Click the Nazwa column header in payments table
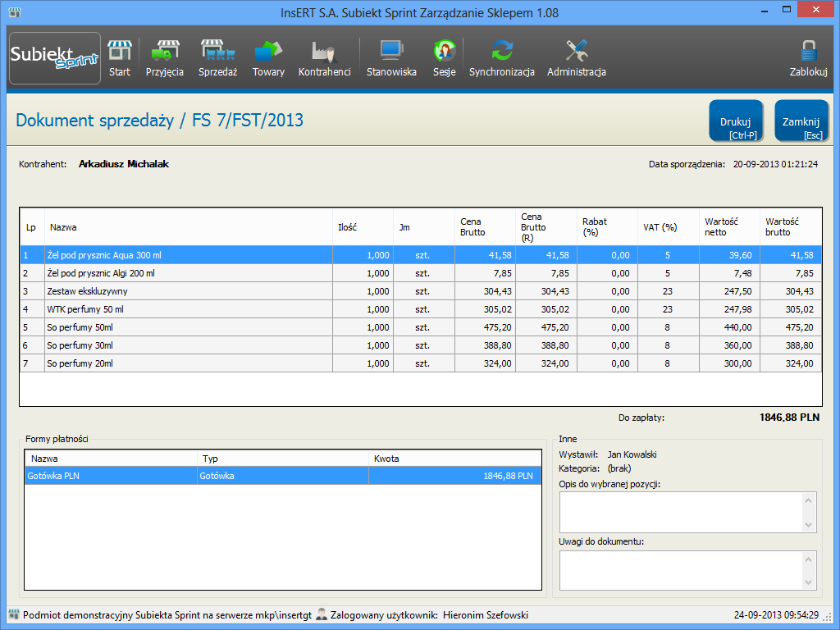Viewport: 840px width, 630px height. tap(111, 459)
